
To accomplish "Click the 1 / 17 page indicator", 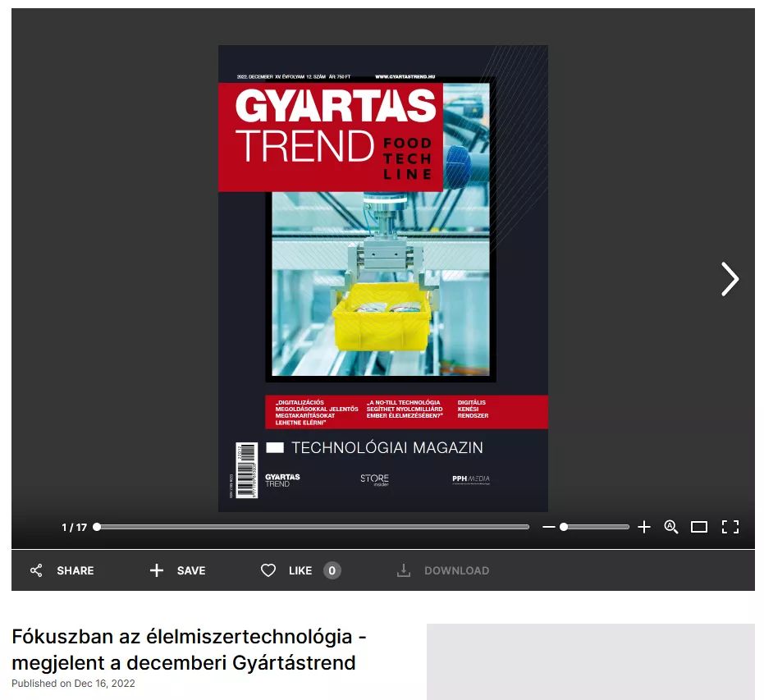I will 74,527.
